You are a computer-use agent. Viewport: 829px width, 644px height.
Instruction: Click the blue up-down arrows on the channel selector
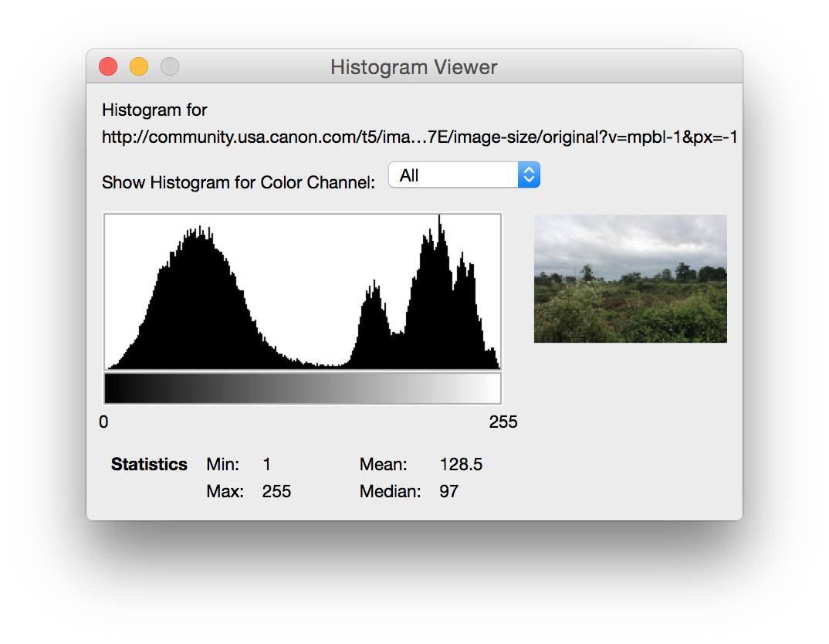tap(529, 175)
